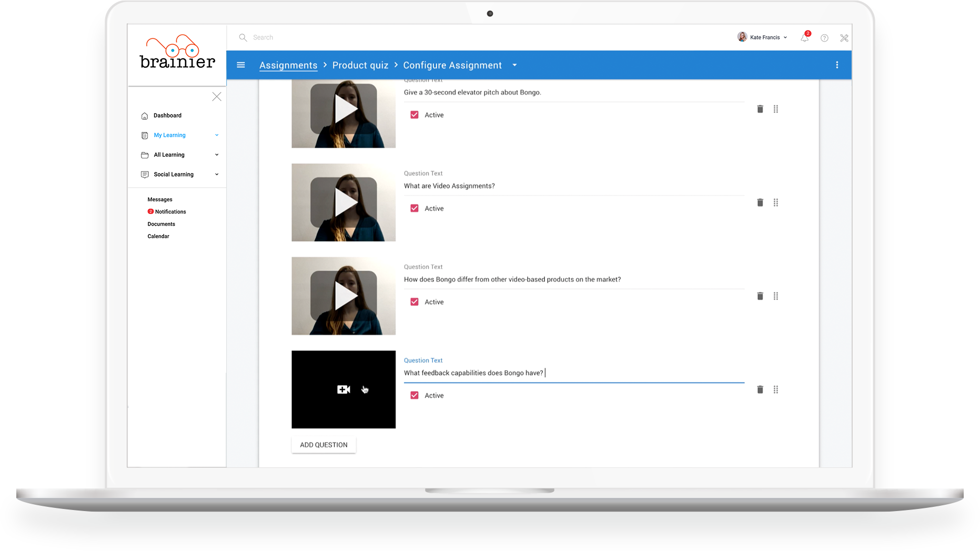980x551 pixels.
Task: Open Documents in the sidebar
Action: click(x=161, y=224)
